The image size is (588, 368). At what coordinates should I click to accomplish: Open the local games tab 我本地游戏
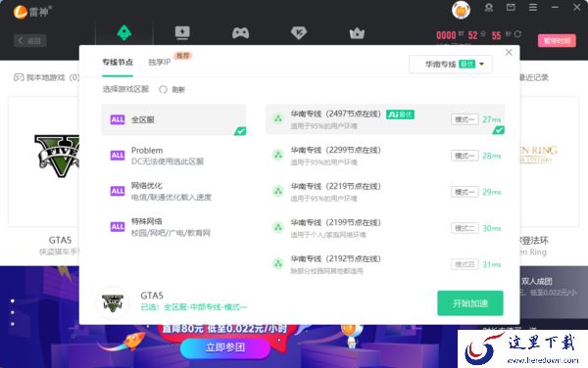[x=46, y=77]
